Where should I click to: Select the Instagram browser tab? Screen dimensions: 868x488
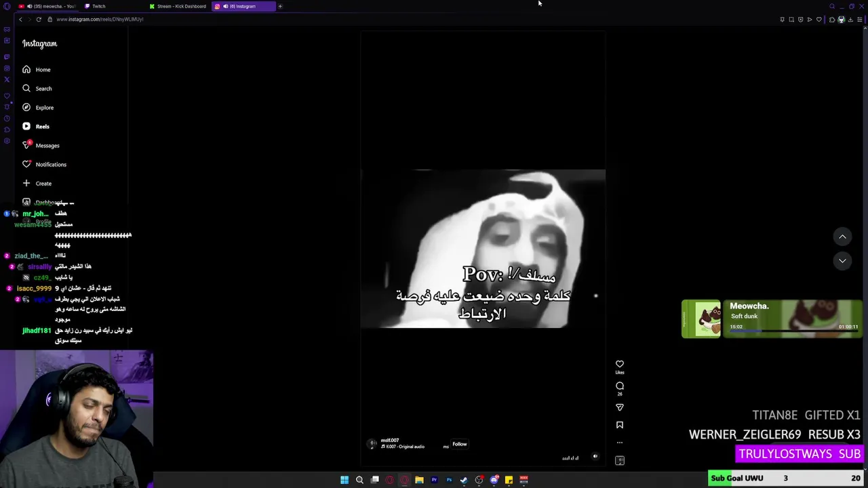(243, 6)
